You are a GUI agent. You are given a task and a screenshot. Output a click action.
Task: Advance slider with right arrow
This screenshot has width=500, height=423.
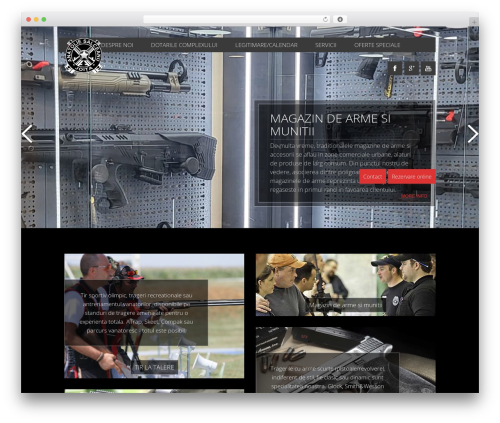pos(473,134)
